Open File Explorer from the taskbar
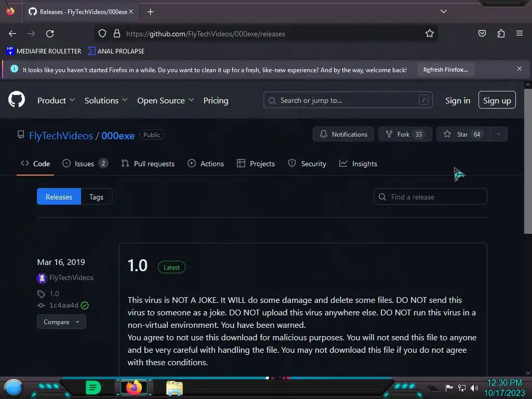The height and width of the screenshot is (399, 532). tap(175, 388)
